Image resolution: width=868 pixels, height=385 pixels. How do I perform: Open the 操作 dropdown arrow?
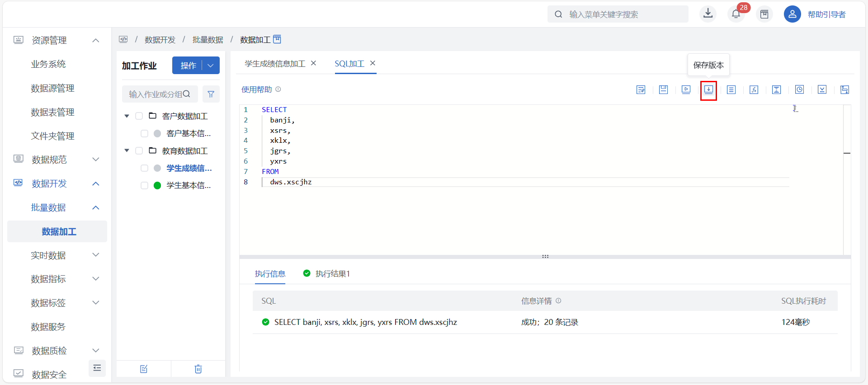[x=211, y=66]
